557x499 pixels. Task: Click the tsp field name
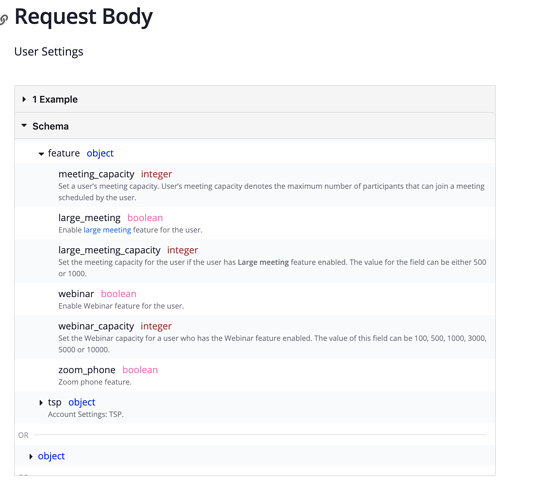[x=55, y=402]
